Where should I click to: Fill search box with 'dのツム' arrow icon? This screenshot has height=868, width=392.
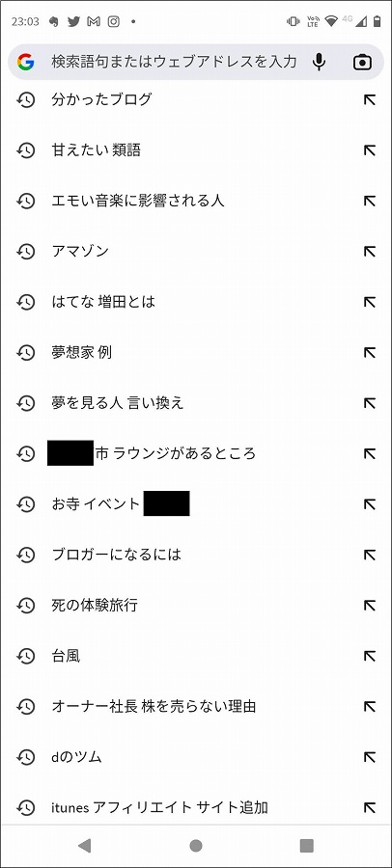pos(369,757)
